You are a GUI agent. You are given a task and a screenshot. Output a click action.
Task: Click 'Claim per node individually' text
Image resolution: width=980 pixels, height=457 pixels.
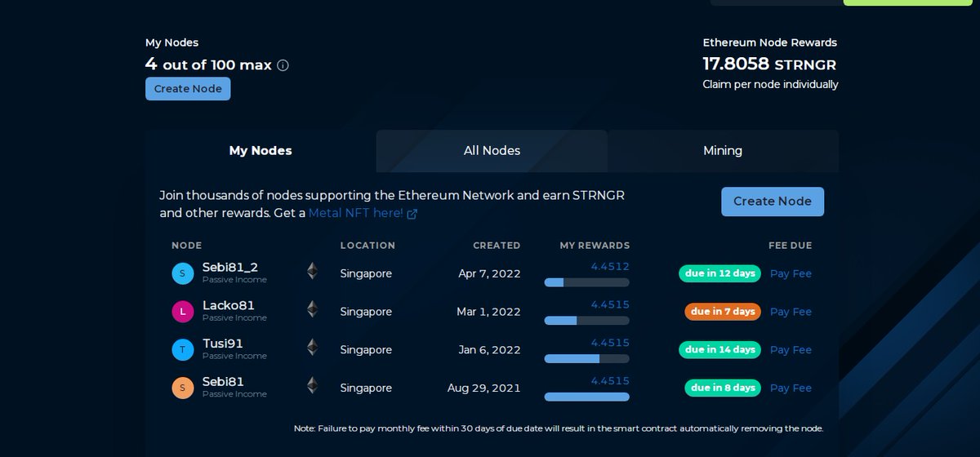click(x=770, y=85)
